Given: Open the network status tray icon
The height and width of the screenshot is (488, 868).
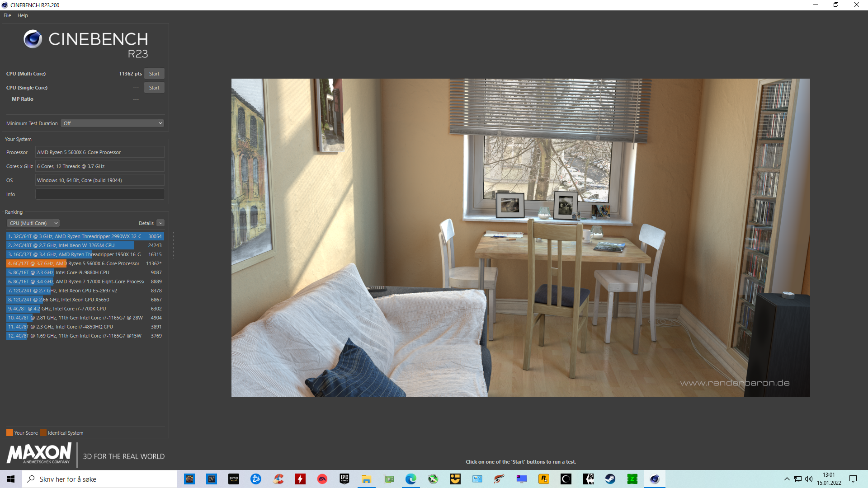Looking at the screenshot, I should 798,479.
